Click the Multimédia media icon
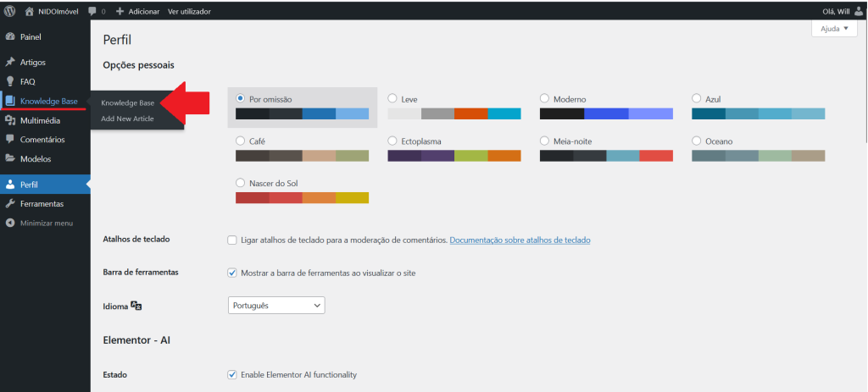Viewport: 868px width, 392px height. tap(9, 120)
